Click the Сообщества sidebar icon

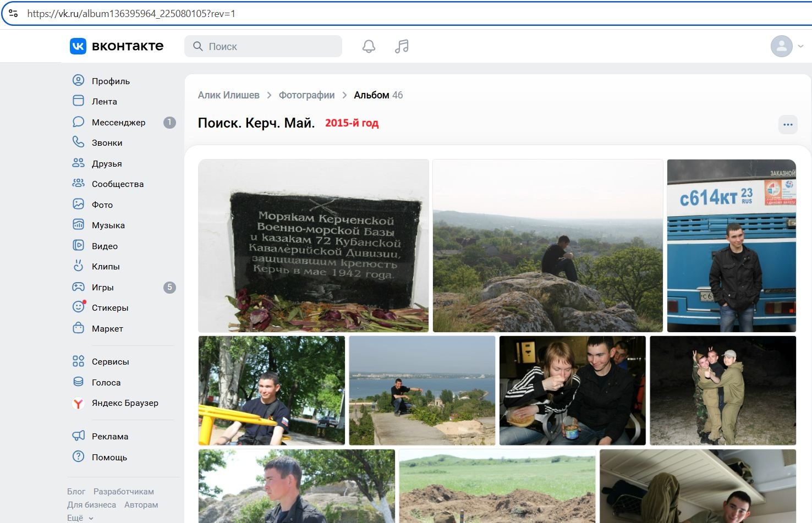point(79,184)
